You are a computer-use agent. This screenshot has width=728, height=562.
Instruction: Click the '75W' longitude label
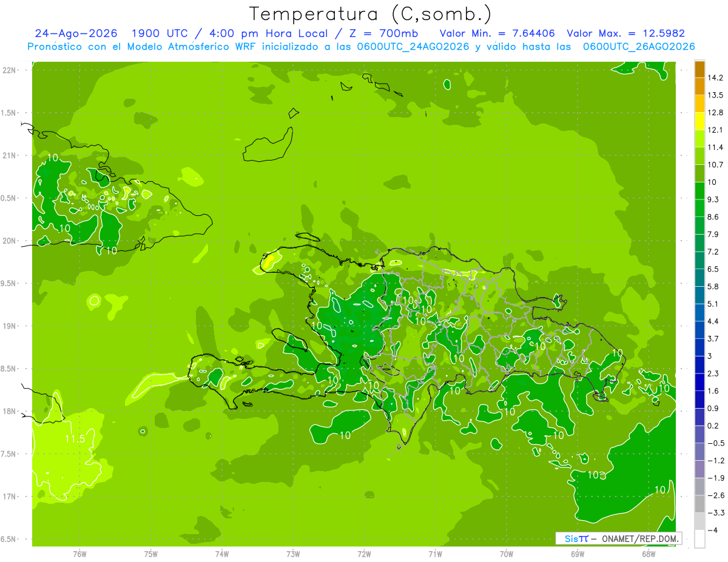coord(151,554)
